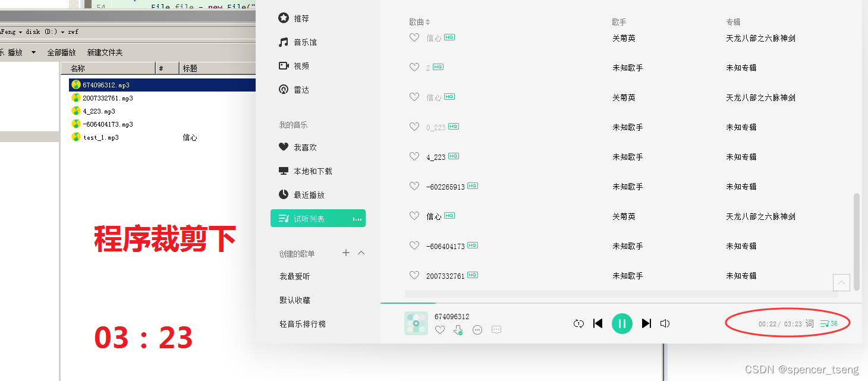Heart the currently playing track
Viewport: 868px width, 381px height.
pyautogui.click(x=439, y=330)
